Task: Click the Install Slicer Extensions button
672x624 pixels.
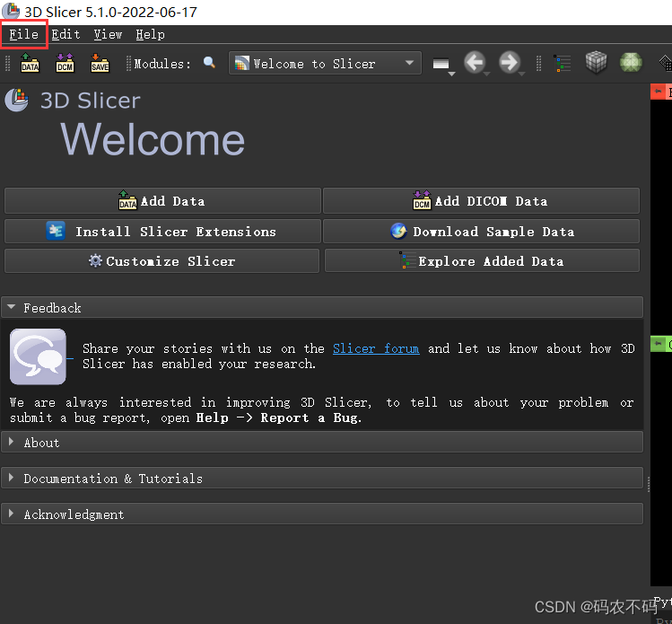Action: (162, 232)
